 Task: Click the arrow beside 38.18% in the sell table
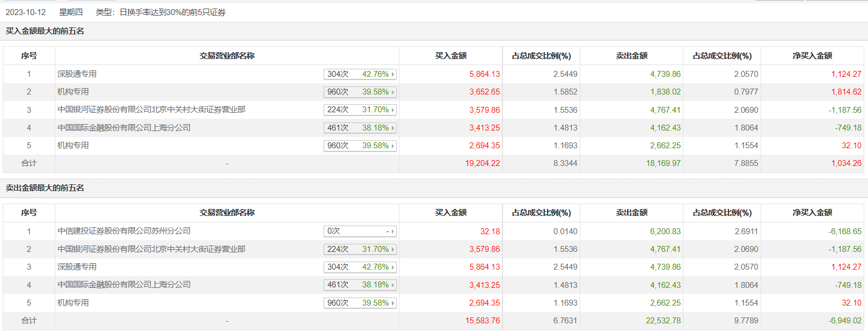[393, 285]
